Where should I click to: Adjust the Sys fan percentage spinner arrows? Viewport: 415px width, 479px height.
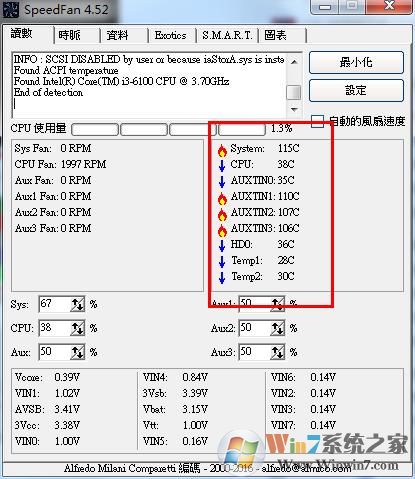coord(77,304)
